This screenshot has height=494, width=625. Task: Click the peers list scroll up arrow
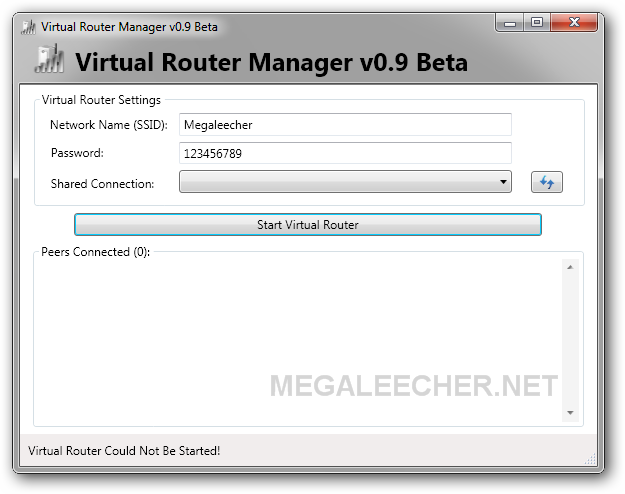[x=570, y=267]
